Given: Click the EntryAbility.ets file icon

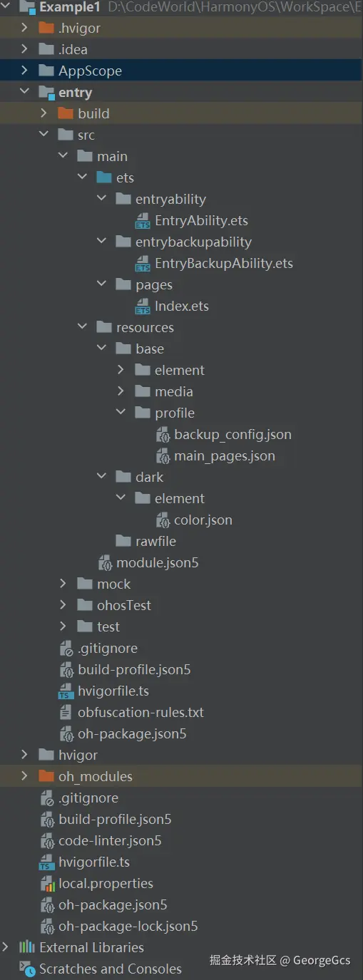Looking at the screenshot, I should (x=143, y=221).
